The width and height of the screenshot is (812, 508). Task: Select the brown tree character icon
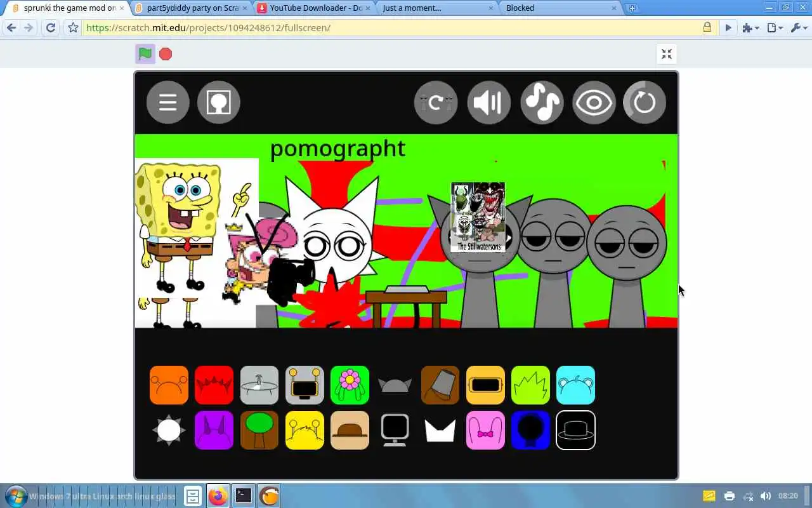click(259, 430)
